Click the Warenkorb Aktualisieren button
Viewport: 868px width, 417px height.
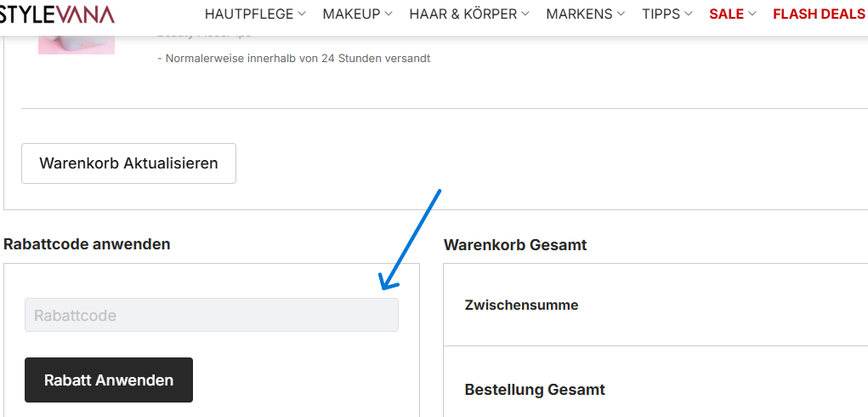coord(128,163)
